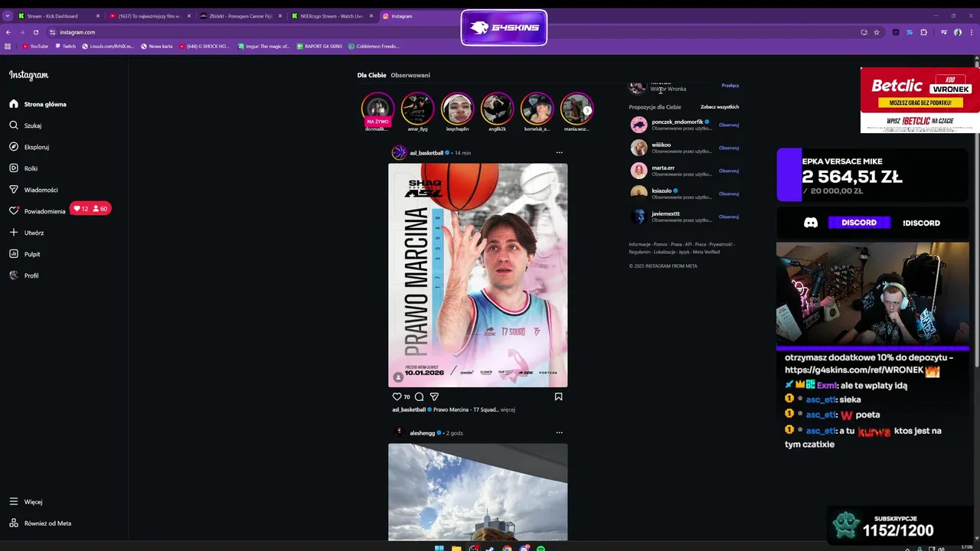Open Windows Start button on taskbar
The width and height of the screenshot is (980, 551).
coord(439,548)
